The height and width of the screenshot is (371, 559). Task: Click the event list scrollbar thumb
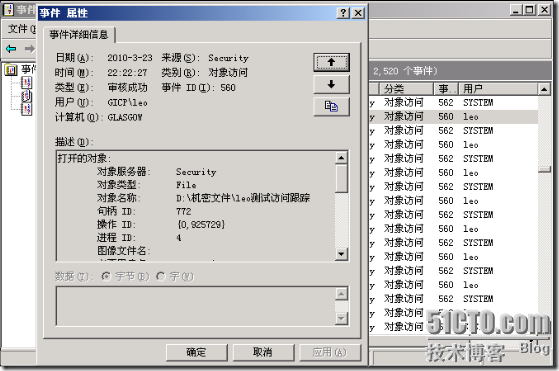544,169
